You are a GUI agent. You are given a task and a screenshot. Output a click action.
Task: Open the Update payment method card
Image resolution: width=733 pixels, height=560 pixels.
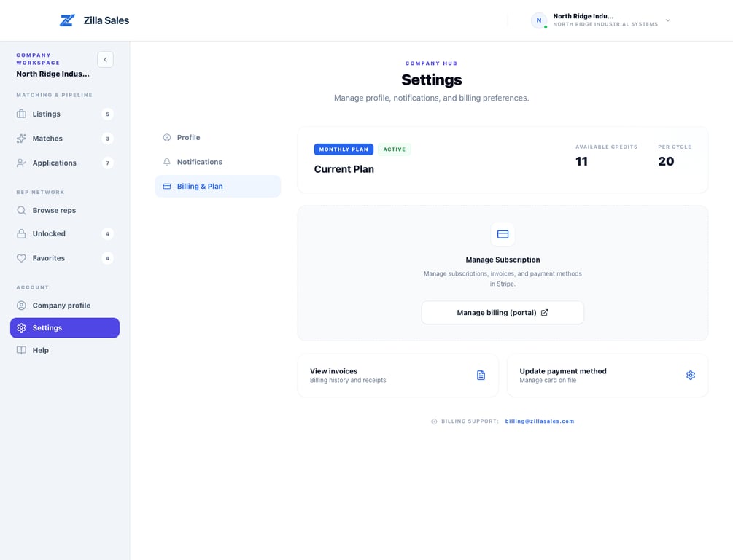[x=608, y=376]
